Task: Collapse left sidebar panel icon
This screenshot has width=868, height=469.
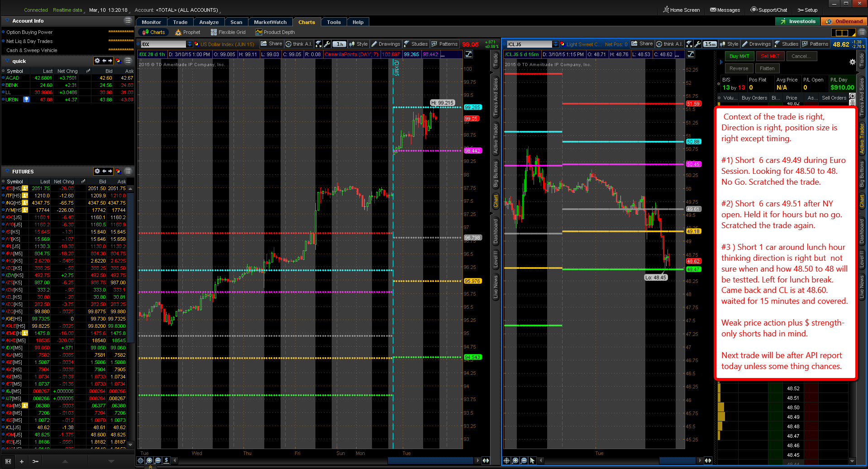Action: coord(8,461)
